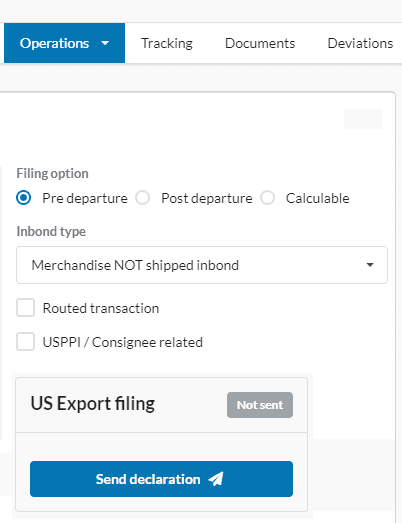Tick the USPPI / Consignee related checkbox
Image resolution: width=402 pixels, height=523 pixels.
pyautogui.click(x=25, y=342)
